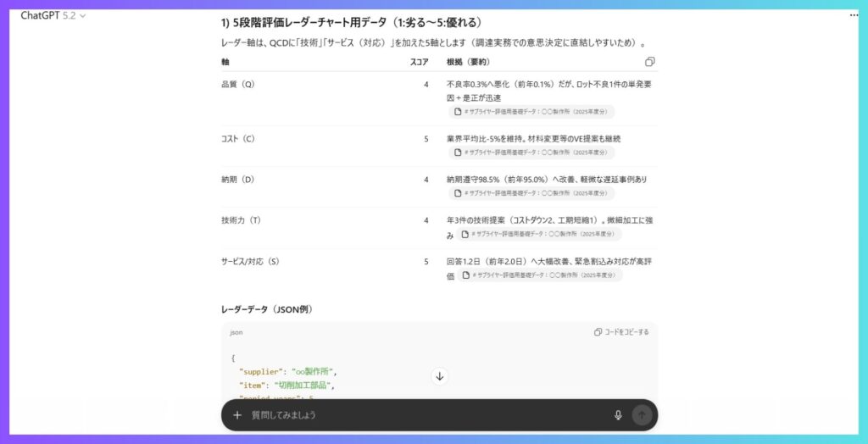Image resolution: width=868 pixels, height=444 pixels.
Task: Copy the table using the copy icon
Action: pos(649,62)
